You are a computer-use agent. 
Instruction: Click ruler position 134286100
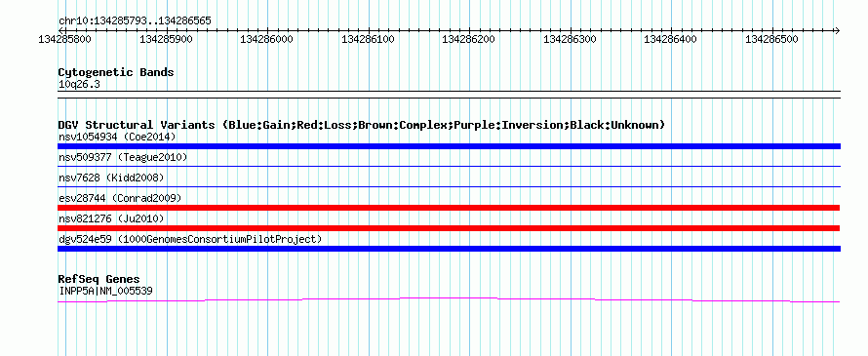tap(368, 39)
